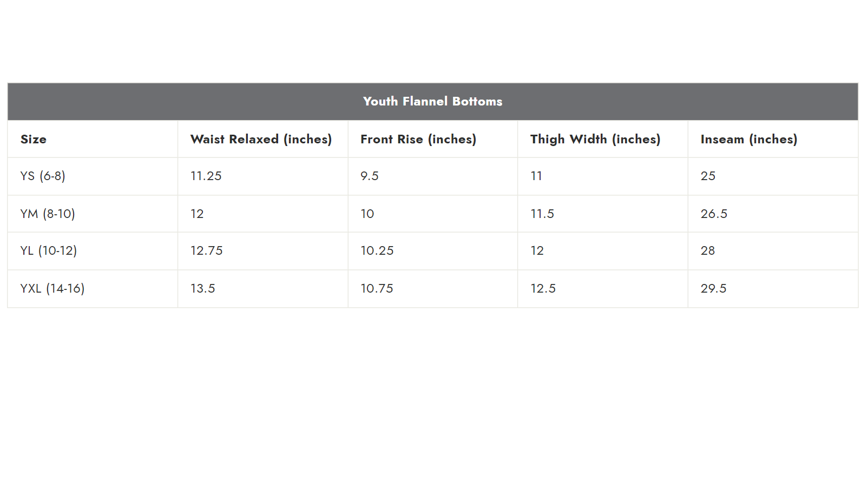Select the Size column header
Viewport: 868px width, 496px height.
coord(34,139)
